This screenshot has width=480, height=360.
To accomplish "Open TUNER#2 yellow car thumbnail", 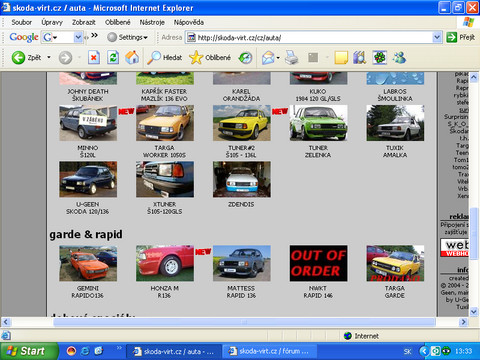I will (x=242, y=123).
